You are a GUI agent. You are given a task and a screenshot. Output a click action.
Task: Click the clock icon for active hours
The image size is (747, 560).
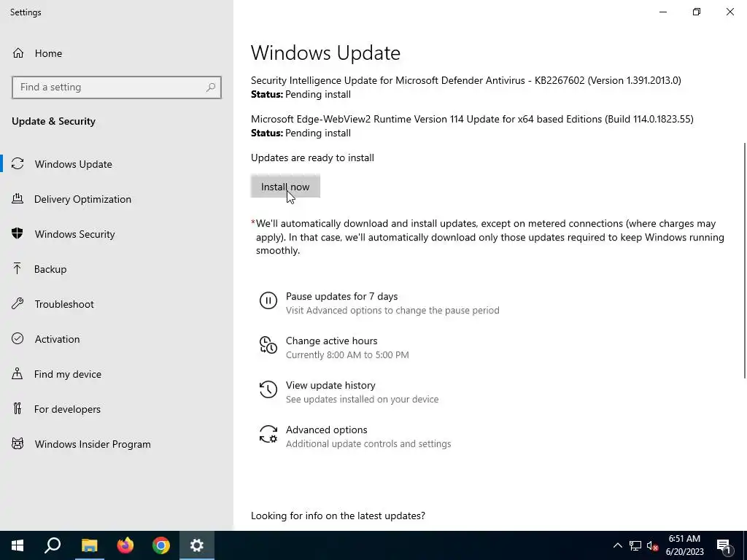coord(268,345)
